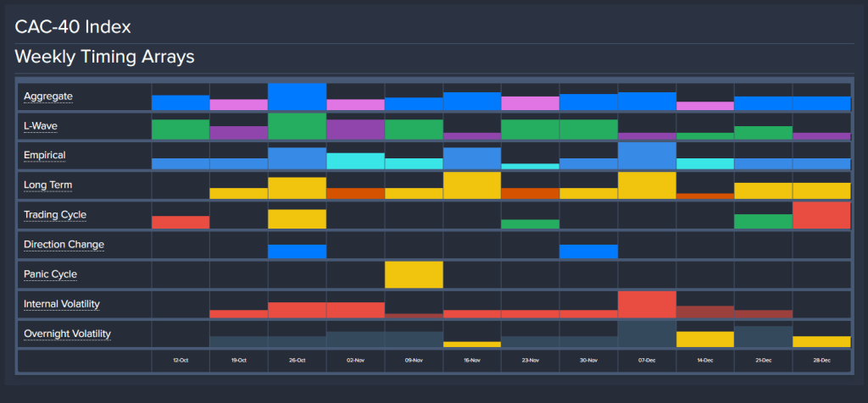
Task: Select the green Trading Cycle bar for 23-Nov
Action: [531, 224]
